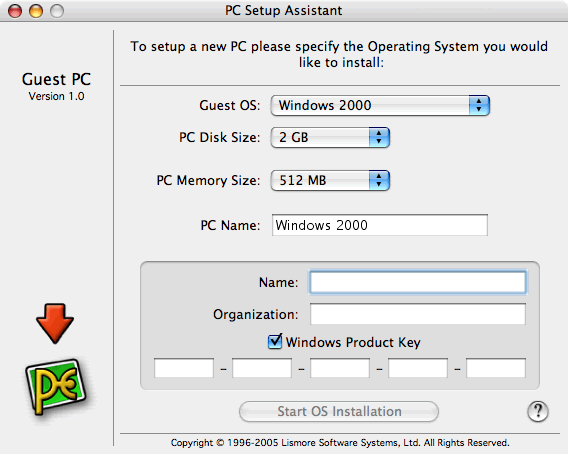Image resolution: width=568 pixels, height=454 pixels.
Task: Focus the Name text field
Action: coord(418,282)
